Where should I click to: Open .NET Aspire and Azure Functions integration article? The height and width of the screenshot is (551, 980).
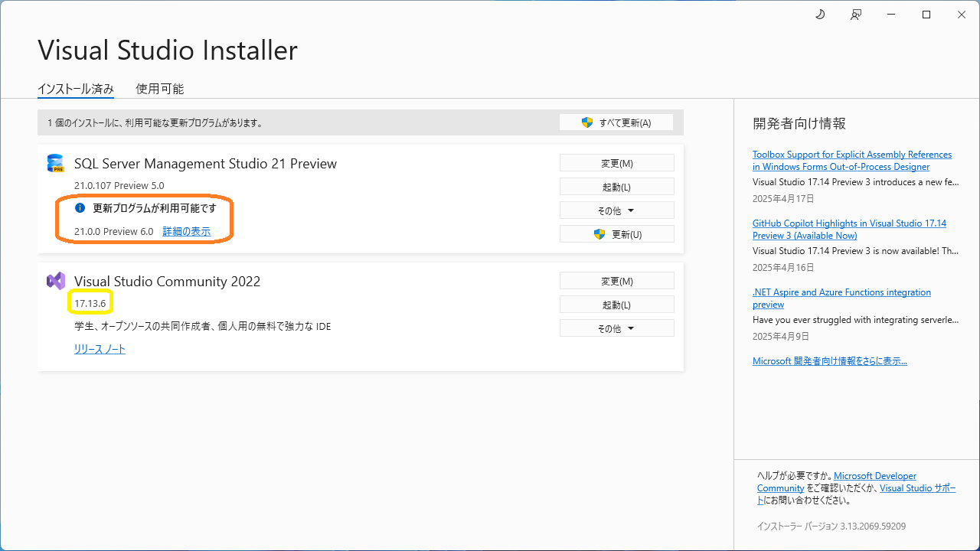[841, 298]
